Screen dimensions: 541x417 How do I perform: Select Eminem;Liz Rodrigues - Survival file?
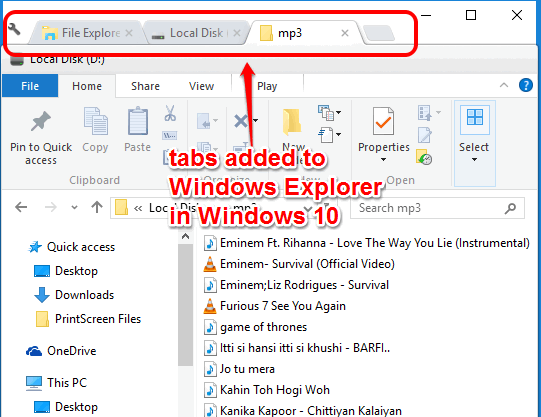click(x=296, y=285)
